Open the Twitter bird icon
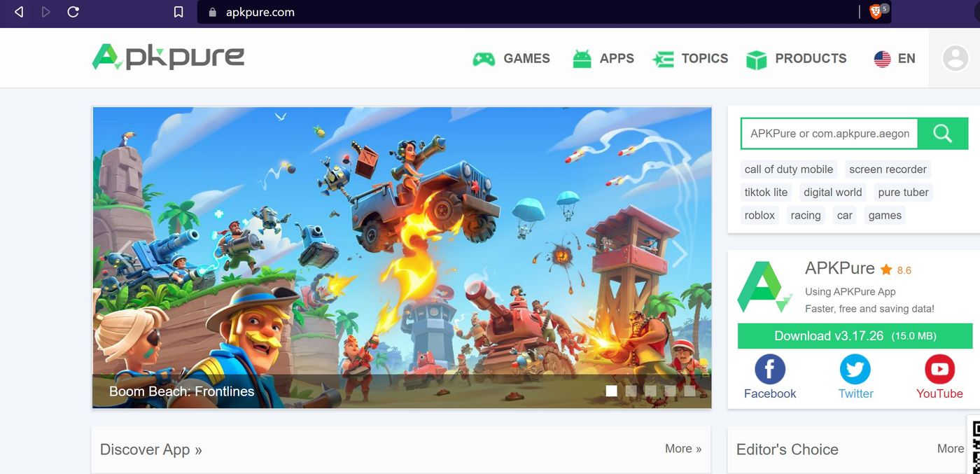The width and height of the screenshot is (980, 474). (855, 369)
